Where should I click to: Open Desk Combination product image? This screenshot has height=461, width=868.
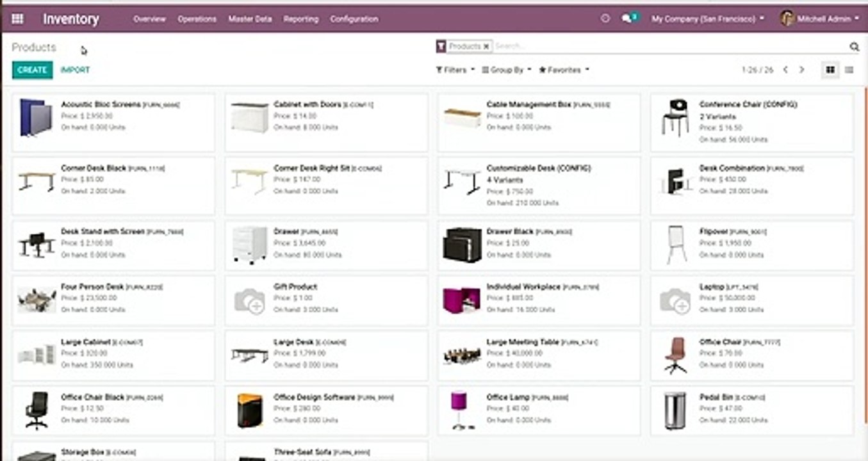[x=675, y=181]
